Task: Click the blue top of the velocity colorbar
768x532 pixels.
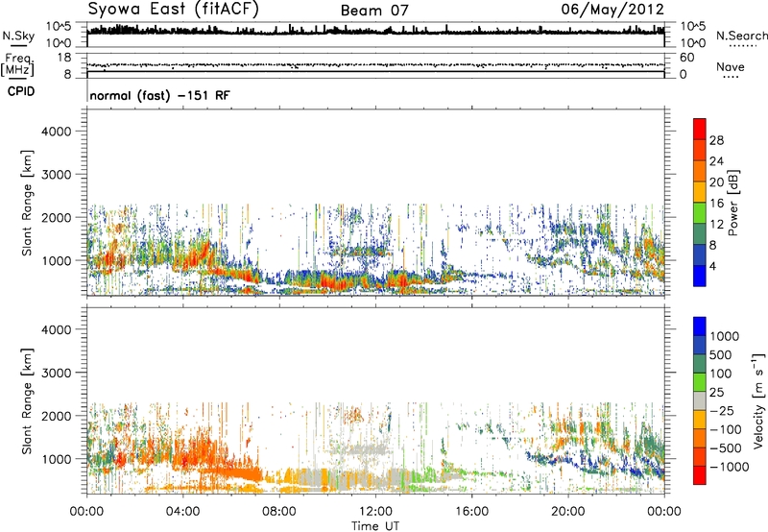Action: (700, 326)
